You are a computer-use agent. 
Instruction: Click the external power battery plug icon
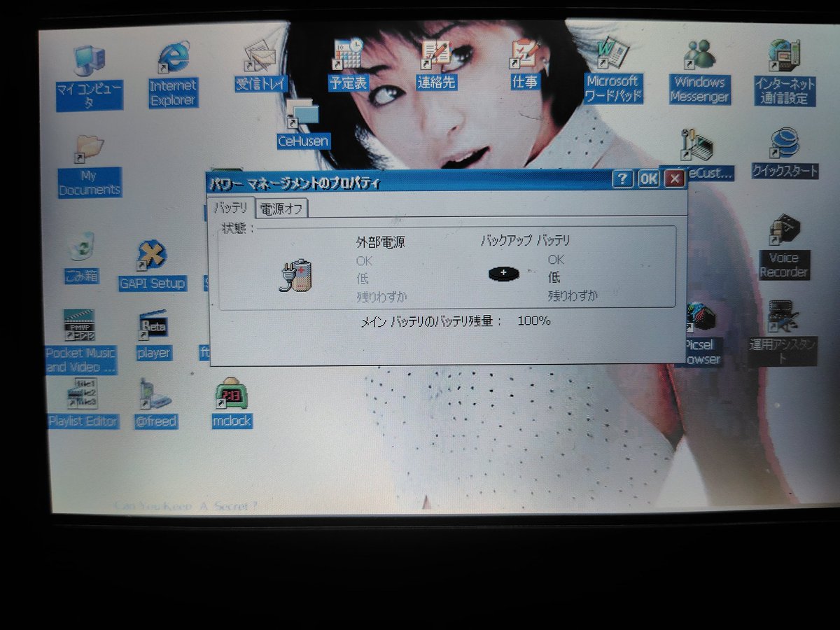(x=295, y=275)
